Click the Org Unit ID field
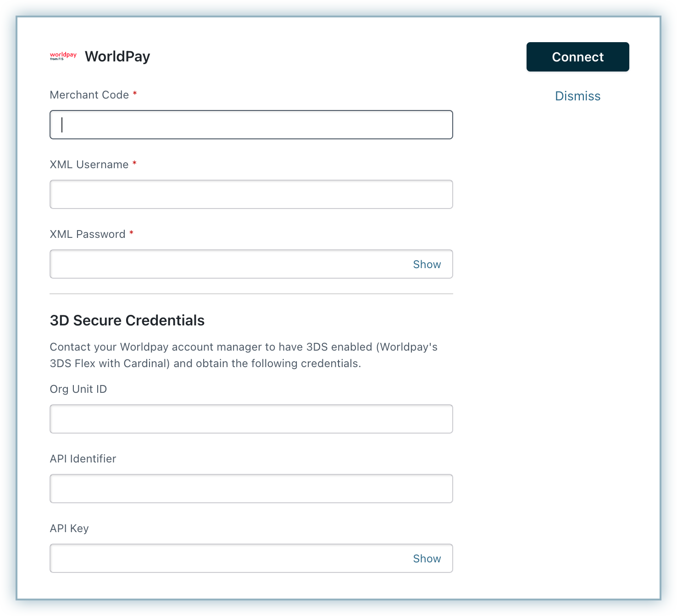This screenshot has height=616, width=677. pos(251,419)
